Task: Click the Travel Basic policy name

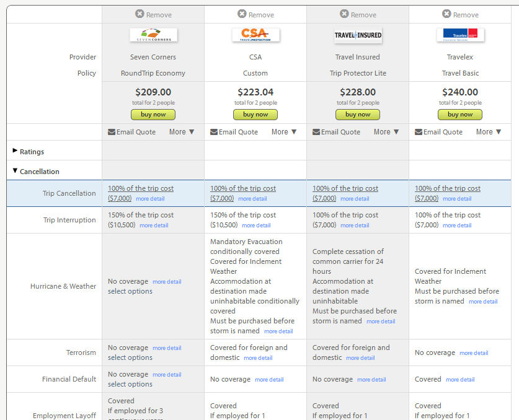Action: 460,73
